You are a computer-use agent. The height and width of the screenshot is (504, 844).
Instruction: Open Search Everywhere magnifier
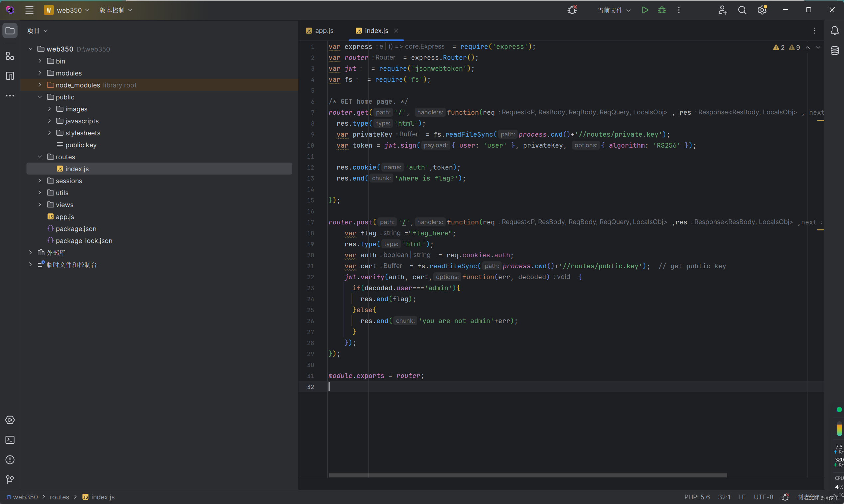(742, 10)
